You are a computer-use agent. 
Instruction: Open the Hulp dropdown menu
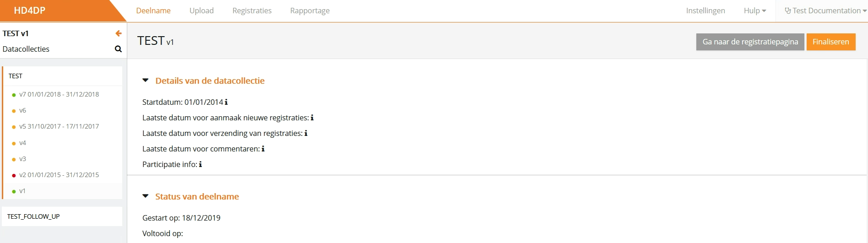[x=754, y=11]
